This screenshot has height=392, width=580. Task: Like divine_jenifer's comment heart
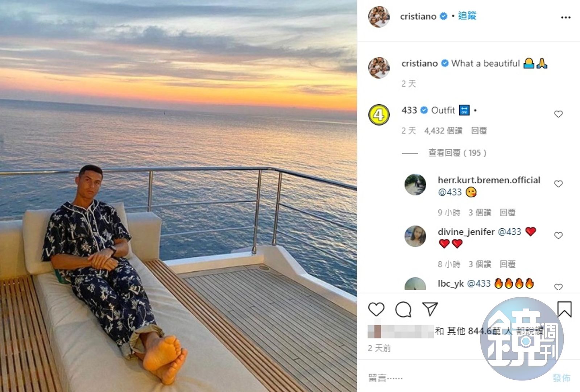click(x=558, y=235)
